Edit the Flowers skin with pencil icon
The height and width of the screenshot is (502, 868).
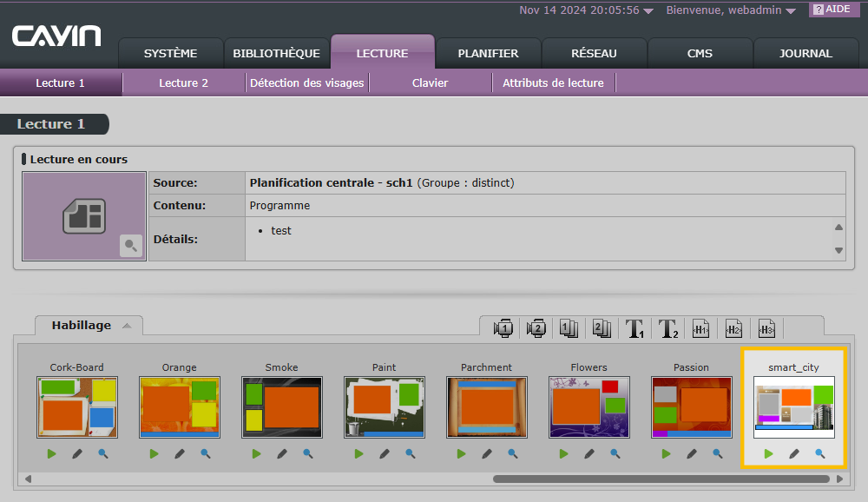tap(589, 453)
